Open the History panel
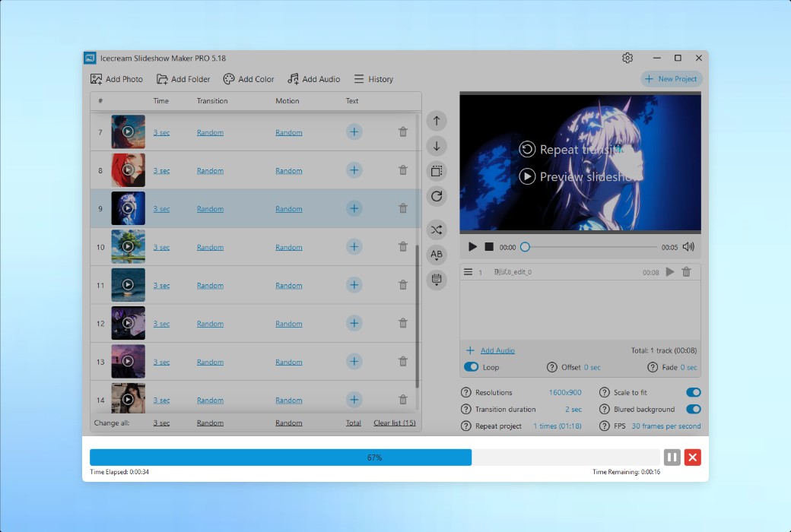This screenshot has width=791, height=532. pyautogui.click(x=373, y=78)
